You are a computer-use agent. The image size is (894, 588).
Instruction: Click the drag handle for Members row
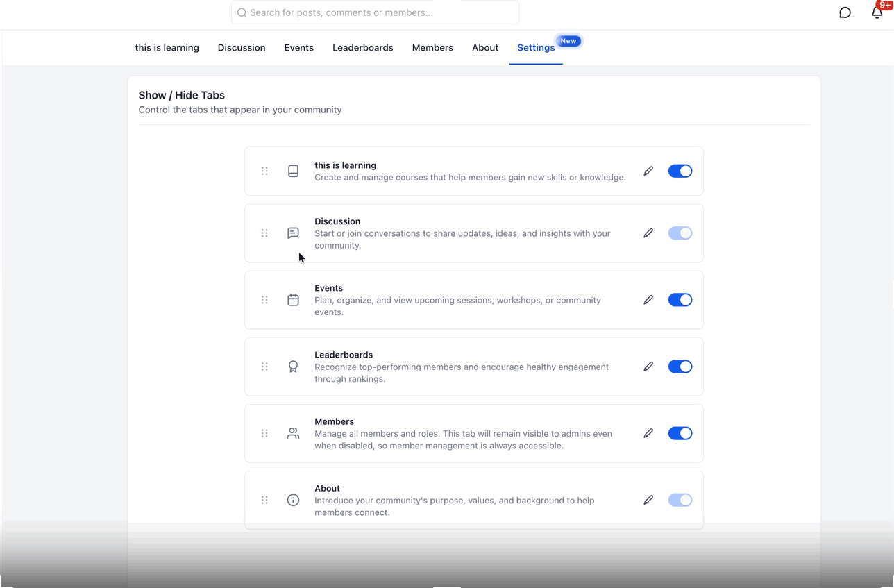(264, 433)
